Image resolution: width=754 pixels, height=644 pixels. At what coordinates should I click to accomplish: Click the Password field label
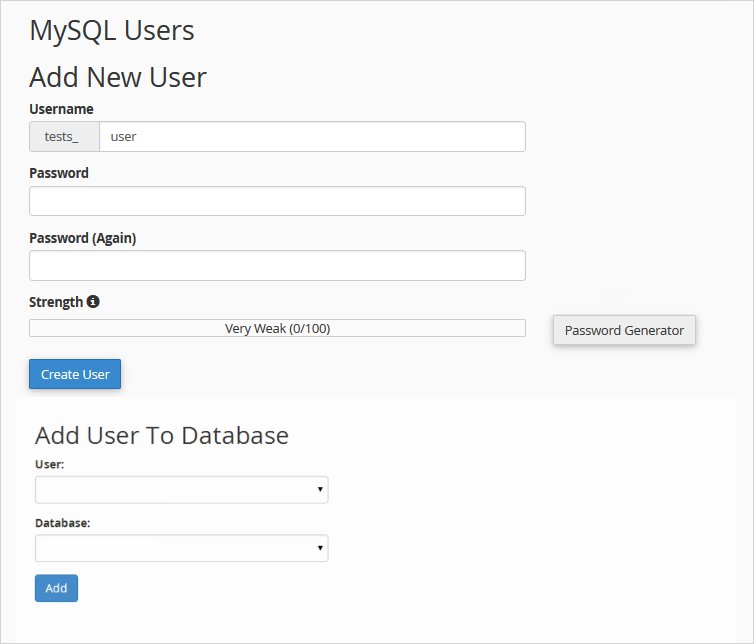pos(59,173)
